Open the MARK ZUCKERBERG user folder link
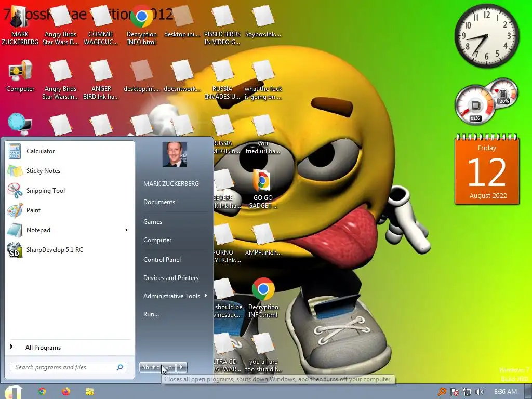 171,183
